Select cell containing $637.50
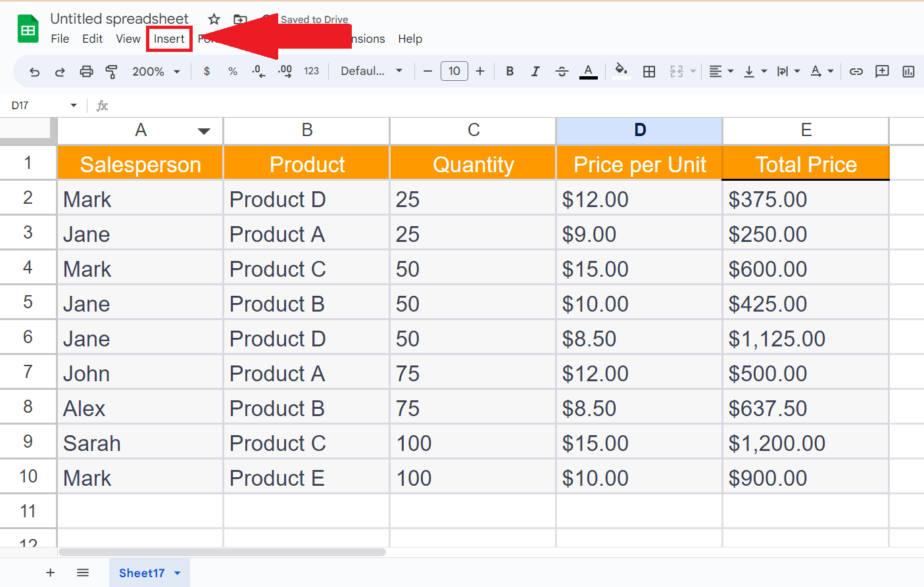 pos(806,408)
